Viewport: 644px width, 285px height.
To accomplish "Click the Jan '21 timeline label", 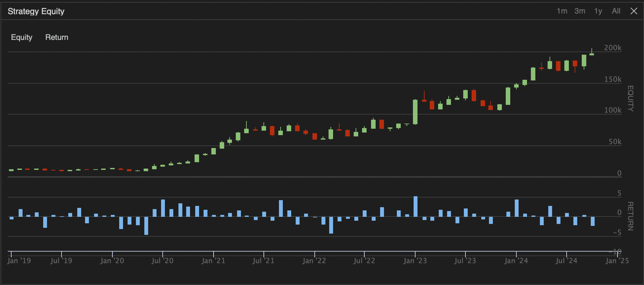I will [x=213, y=260].
